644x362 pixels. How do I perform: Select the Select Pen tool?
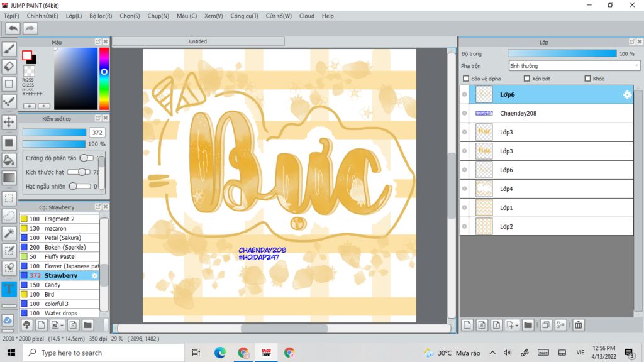point(9,251)
